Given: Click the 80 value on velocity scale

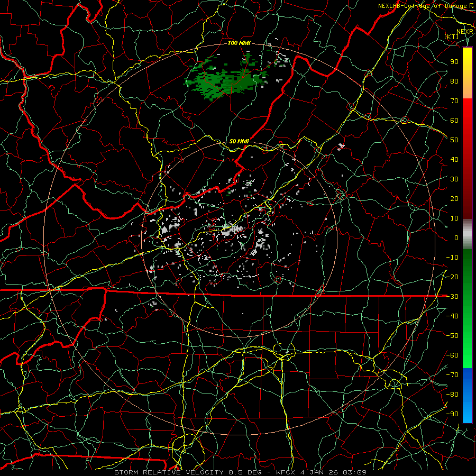Looking at the screenshot, I should [x=454, y=81].
